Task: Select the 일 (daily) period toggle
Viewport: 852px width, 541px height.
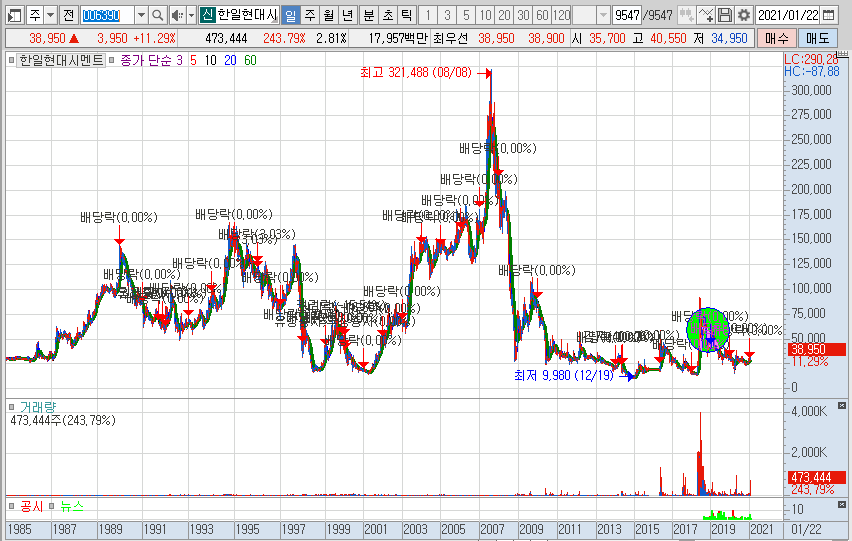Action: coord(290,15)
